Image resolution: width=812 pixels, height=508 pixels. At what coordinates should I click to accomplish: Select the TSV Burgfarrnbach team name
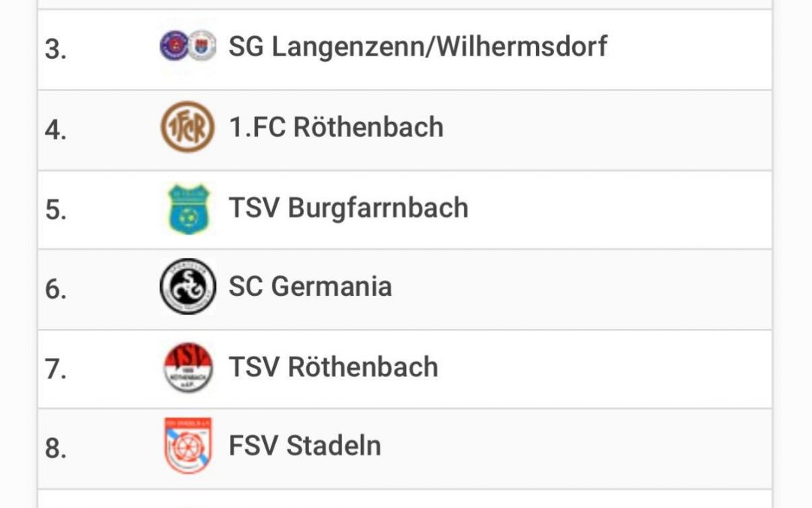point(348,208)
